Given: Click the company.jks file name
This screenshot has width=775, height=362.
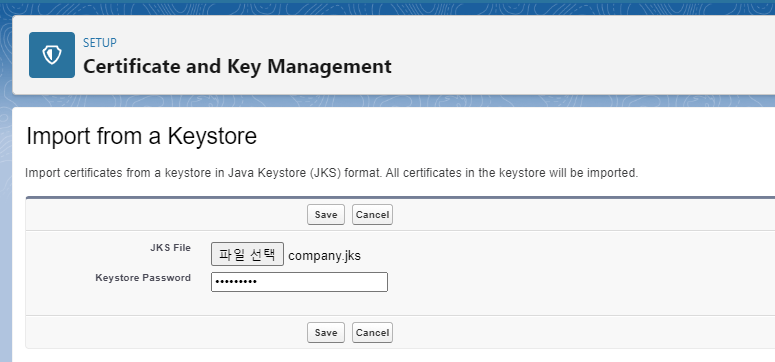Looking at the screenshot, I should (x=325, y=256).
